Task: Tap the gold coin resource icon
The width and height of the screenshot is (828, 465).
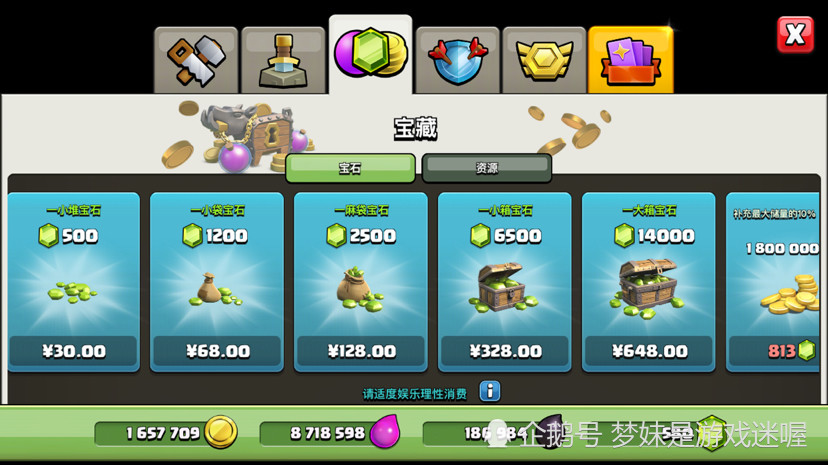Action: point(221,432)
